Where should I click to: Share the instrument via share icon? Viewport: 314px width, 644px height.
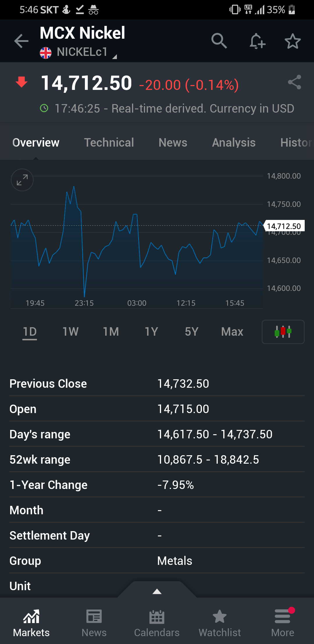point(294,82)
